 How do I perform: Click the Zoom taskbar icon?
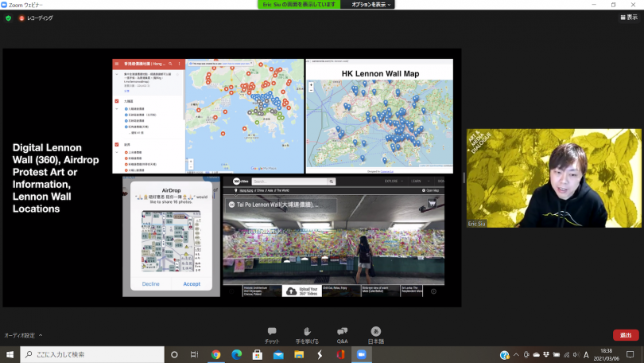[362, 354]
